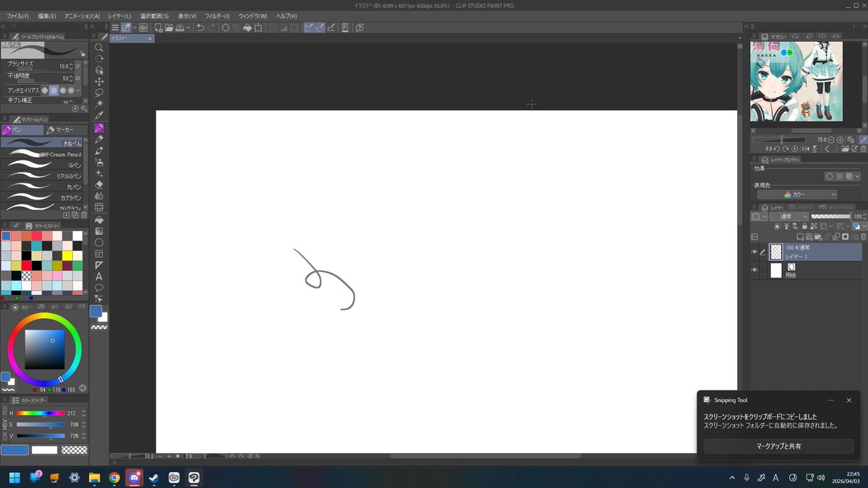Select the Eyedropper tool
868x488 pixels.
99,116
